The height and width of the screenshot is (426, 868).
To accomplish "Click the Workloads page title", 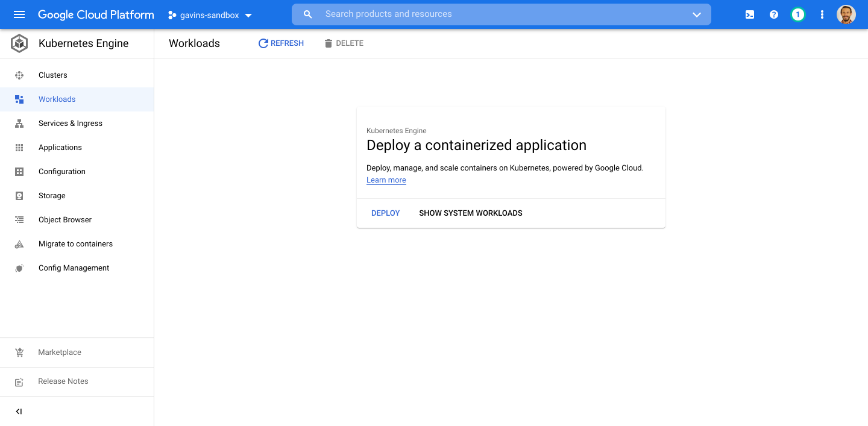I will (x=194, y=43).
